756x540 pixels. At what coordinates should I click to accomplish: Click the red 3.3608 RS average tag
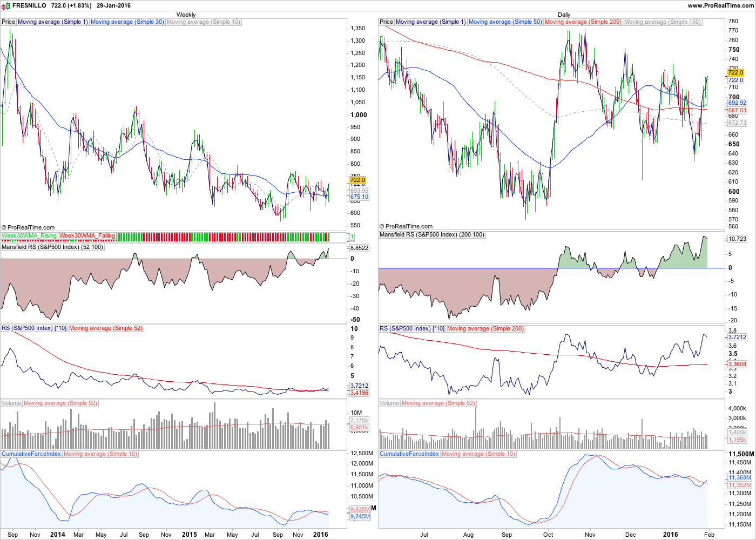tap(737, 364)
